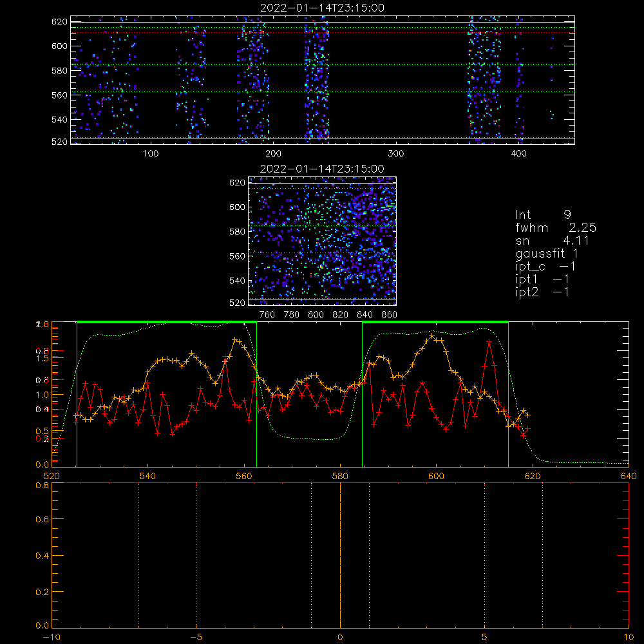Click the left green bar atop profile plot
This screenshot has height=644, width=644.
[x=167, y=322]
